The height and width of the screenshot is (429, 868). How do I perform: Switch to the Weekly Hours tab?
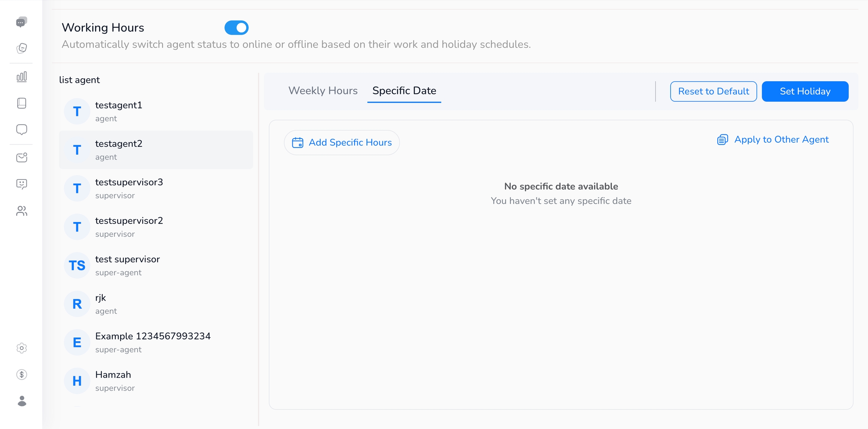tap(322, 91)
